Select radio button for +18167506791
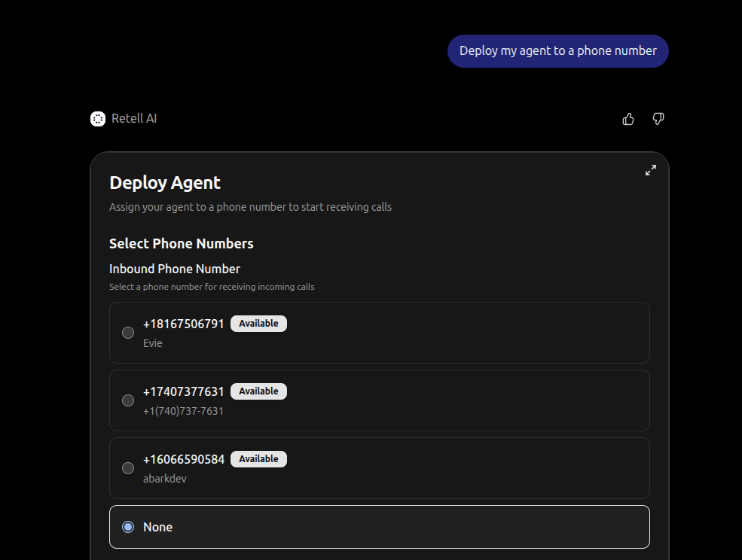The height and width of the screenshot is (560, 742). [x=128, y=333]
